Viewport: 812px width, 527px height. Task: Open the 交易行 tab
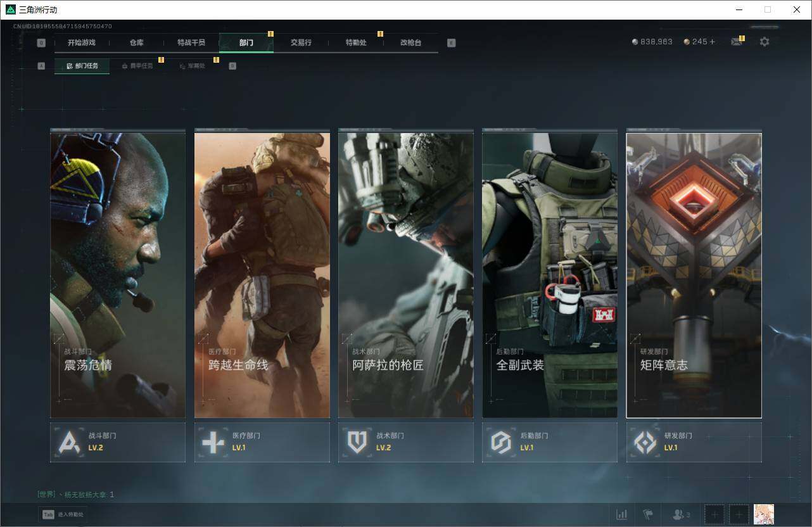tap(301, 42)
